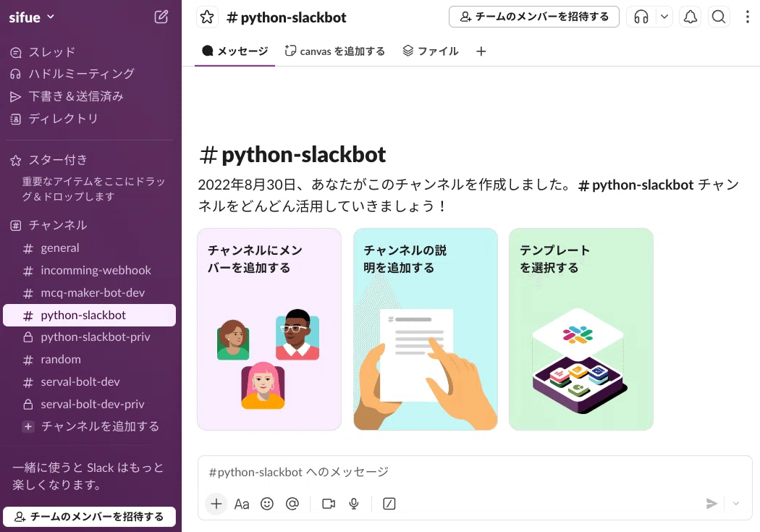Add a new tab with plus icon
Viewport: 760px width, 532px height.
pos(481,51)
